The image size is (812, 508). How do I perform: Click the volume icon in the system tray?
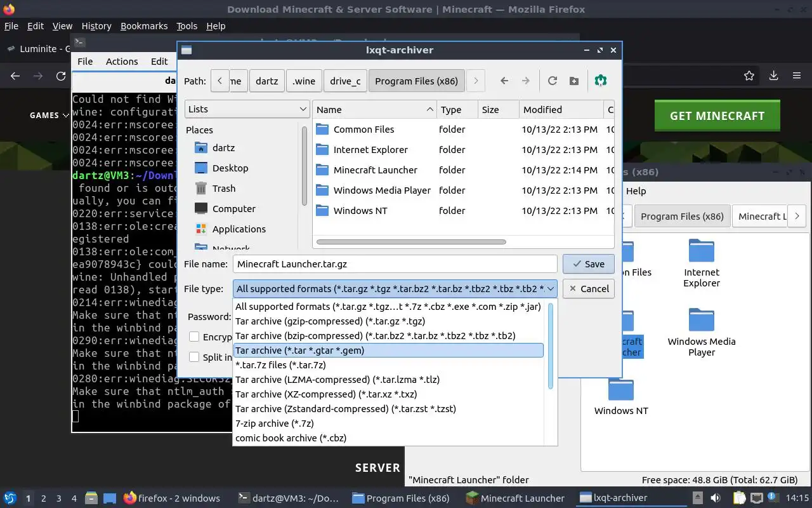(716, 498)
